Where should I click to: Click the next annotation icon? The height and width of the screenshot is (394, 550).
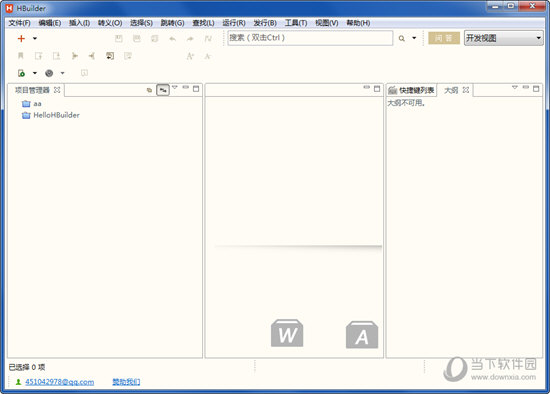pyautogui.click(x=39, y=56)
